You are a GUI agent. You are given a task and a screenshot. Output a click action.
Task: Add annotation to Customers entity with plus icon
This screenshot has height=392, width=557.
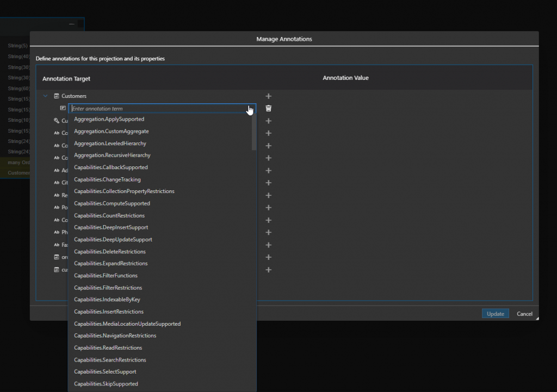point(269,96)
